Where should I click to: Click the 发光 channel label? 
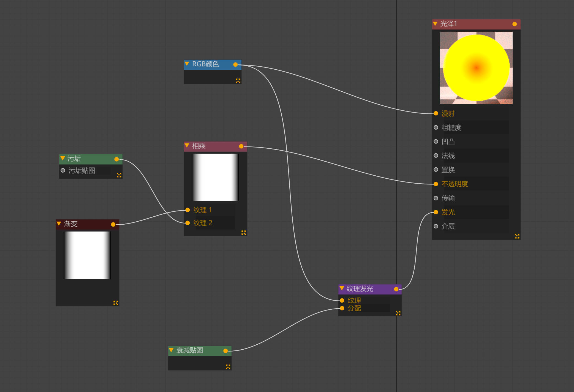[x=448, y=212]
